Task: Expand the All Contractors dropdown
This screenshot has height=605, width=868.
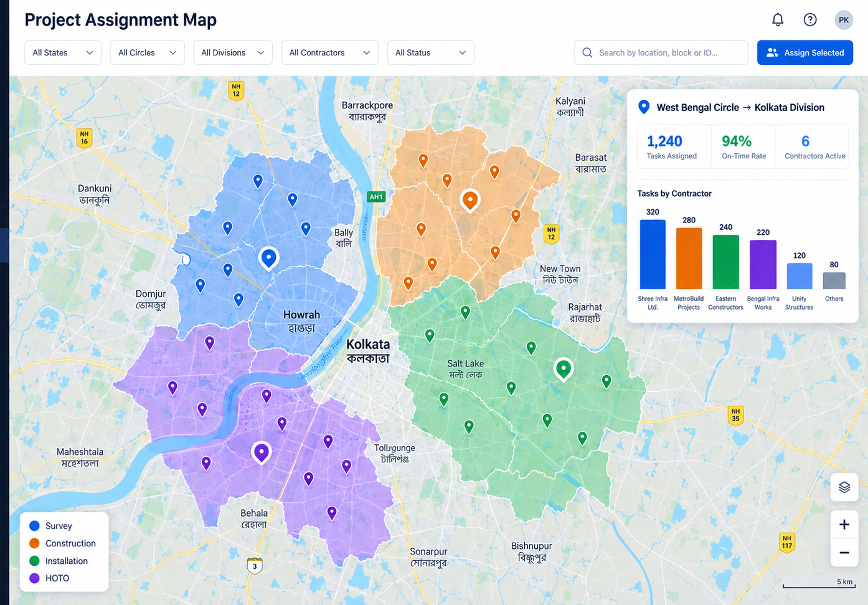Action: [x=329, y=53]
